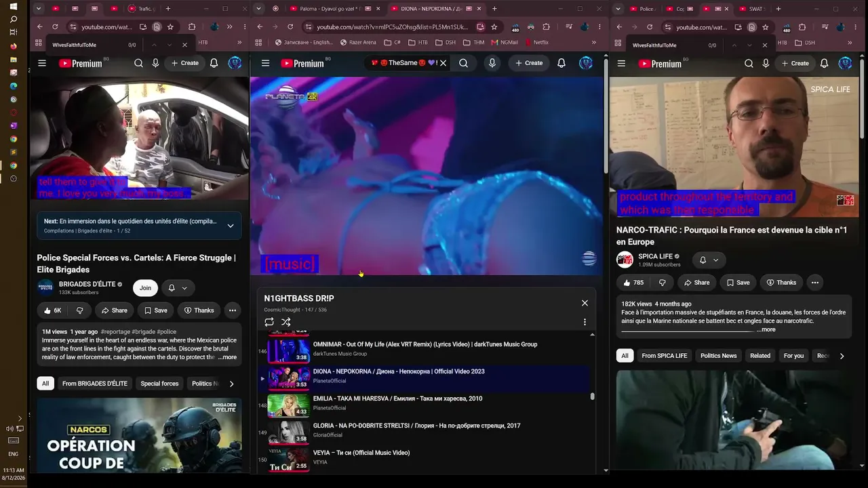Open more actions for the Brigades d'Élite video
The image size is (868, 488).
point(232,310)
